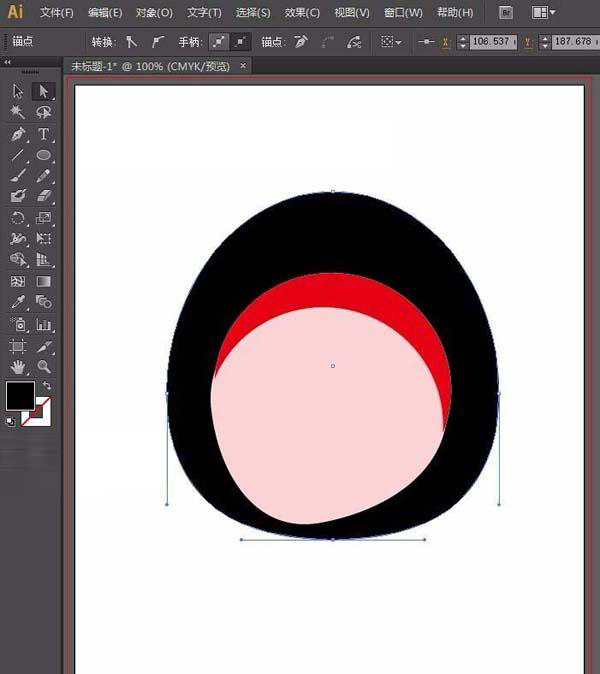Screen dimensions: 600x674
Task: Convert anchor point to smooth
Action: 158,43
